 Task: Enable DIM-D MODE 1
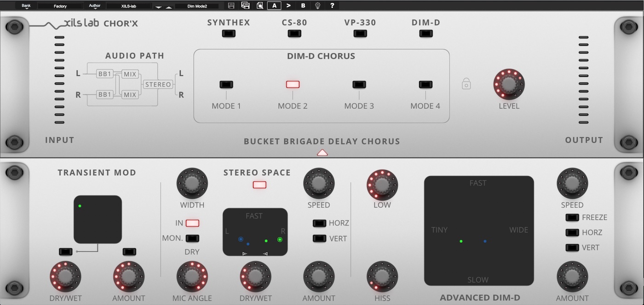coord(226,85)
